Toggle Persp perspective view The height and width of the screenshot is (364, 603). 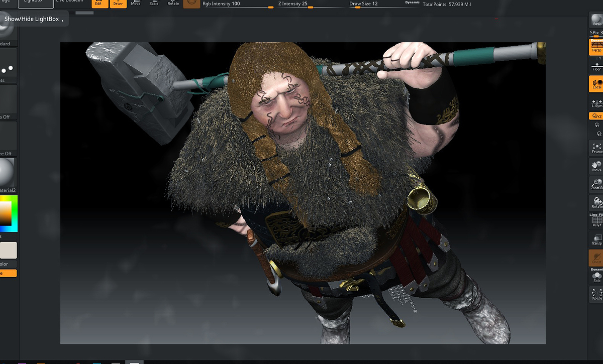(x=596, y=47)
